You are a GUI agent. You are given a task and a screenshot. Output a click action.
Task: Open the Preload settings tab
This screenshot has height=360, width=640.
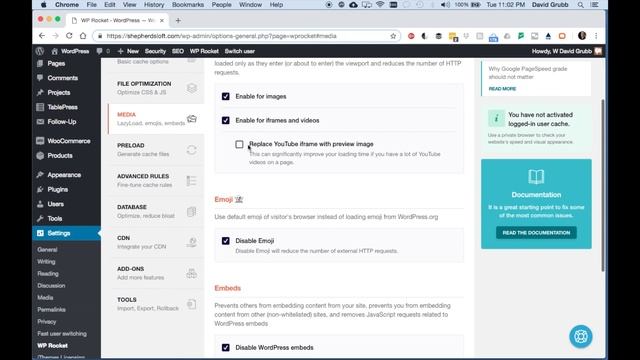point(156,150)
